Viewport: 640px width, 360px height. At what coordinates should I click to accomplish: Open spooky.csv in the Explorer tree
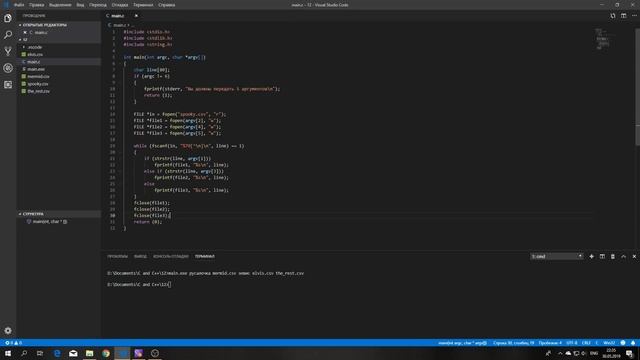click(38, 84)
